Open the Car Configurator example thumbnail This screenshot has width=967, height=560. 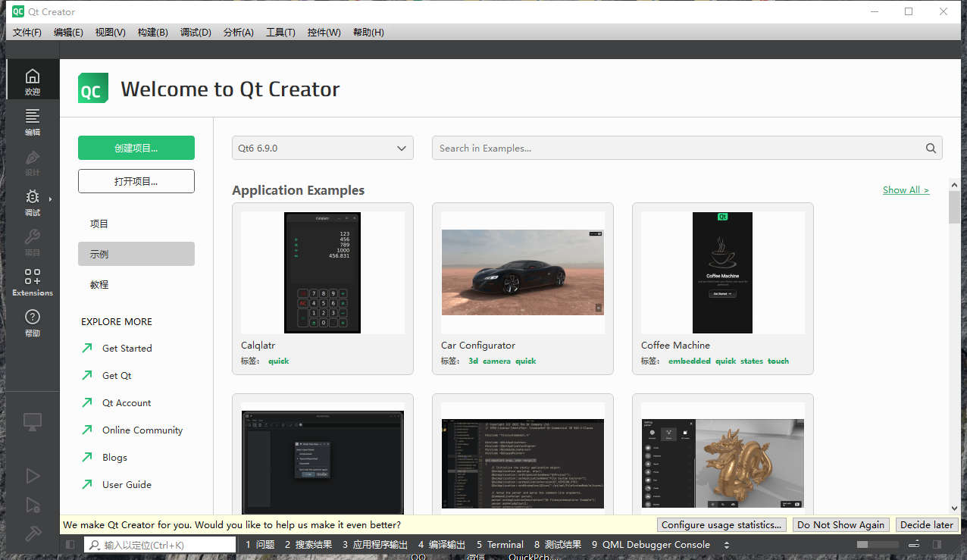coord(523,273)
